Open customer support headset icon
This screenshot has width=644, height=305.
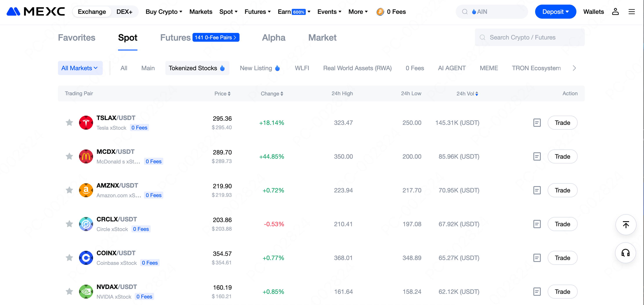626,253
